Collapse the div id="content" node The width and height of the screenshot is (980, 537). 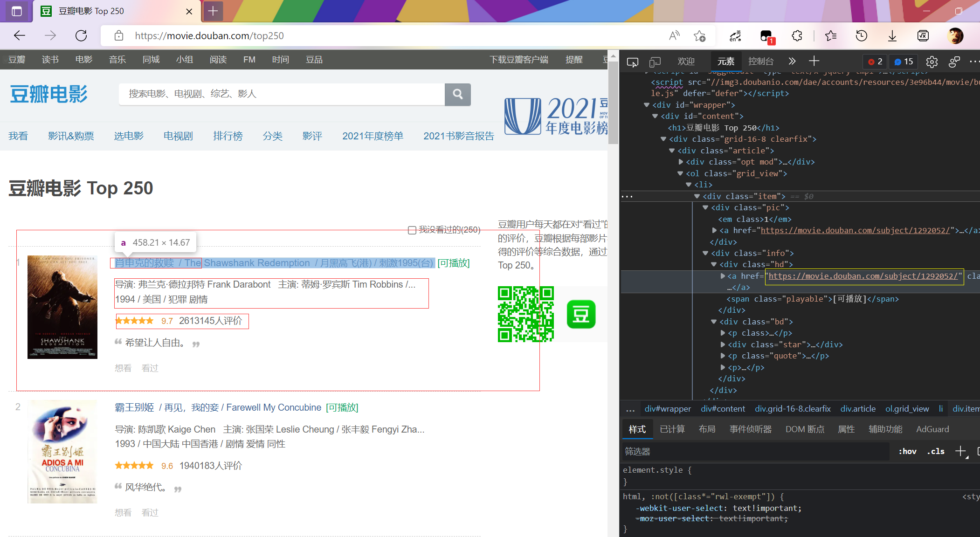(x=655, y=116)
